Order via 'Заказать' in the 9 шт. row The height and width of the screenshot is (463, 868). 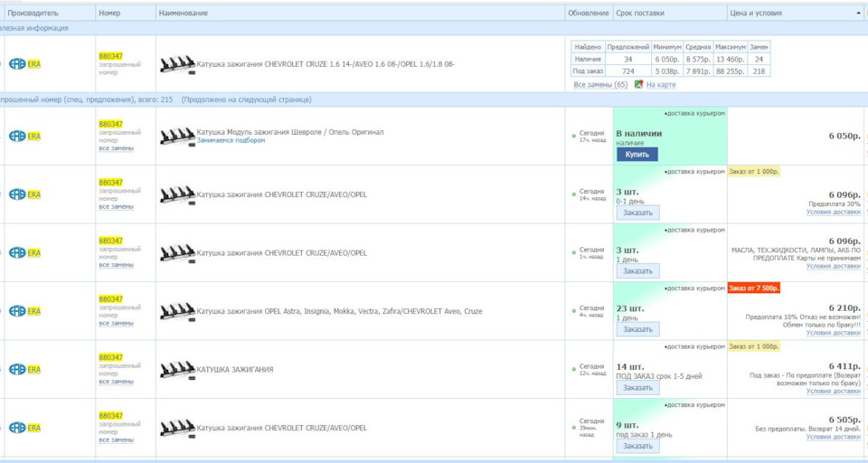[637, 446]
